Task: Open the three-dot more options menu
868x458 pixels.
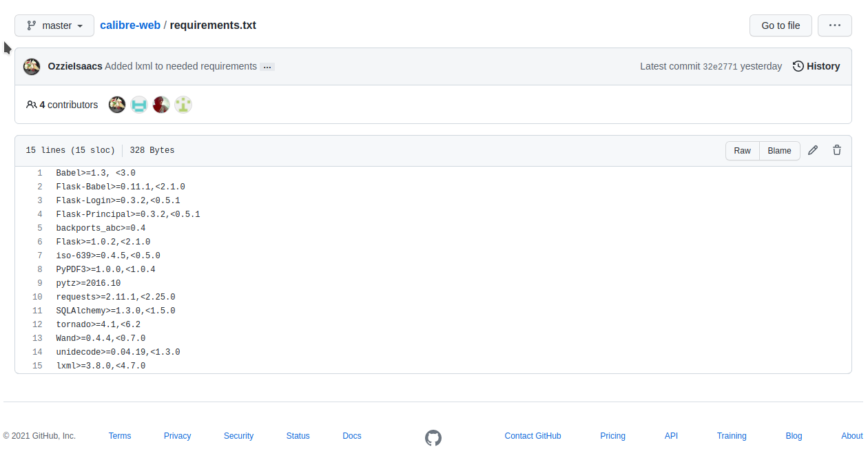Action: [x=834, y=25]
